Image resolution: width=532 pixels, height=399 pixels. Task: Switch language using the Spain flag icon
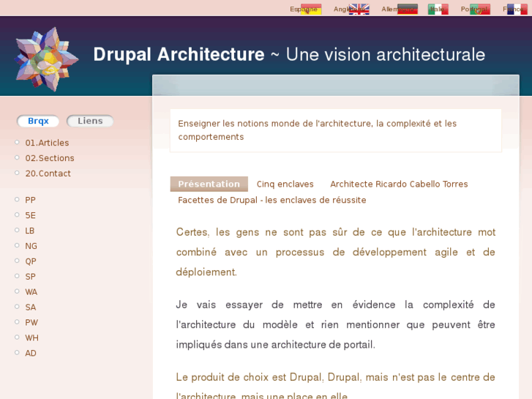(311, 10)
